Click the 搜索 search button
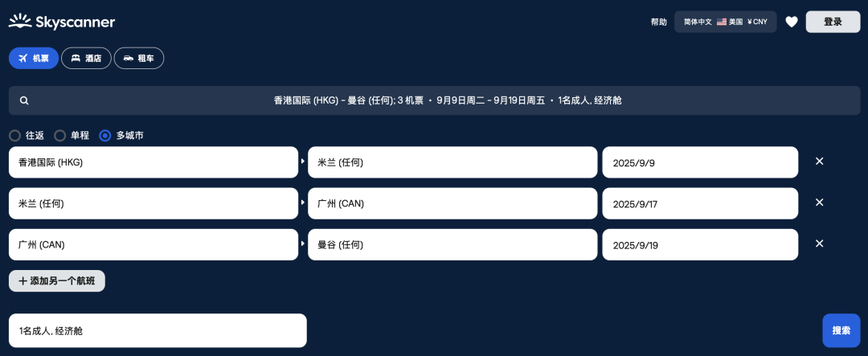868x356 pixels. tap(841, 330)
